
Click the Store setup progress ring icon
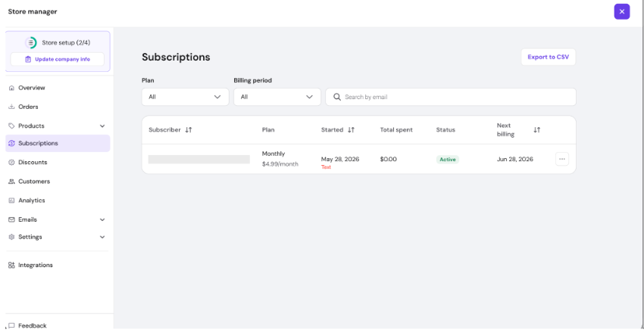pyautogui.click(x=31, y=42)
